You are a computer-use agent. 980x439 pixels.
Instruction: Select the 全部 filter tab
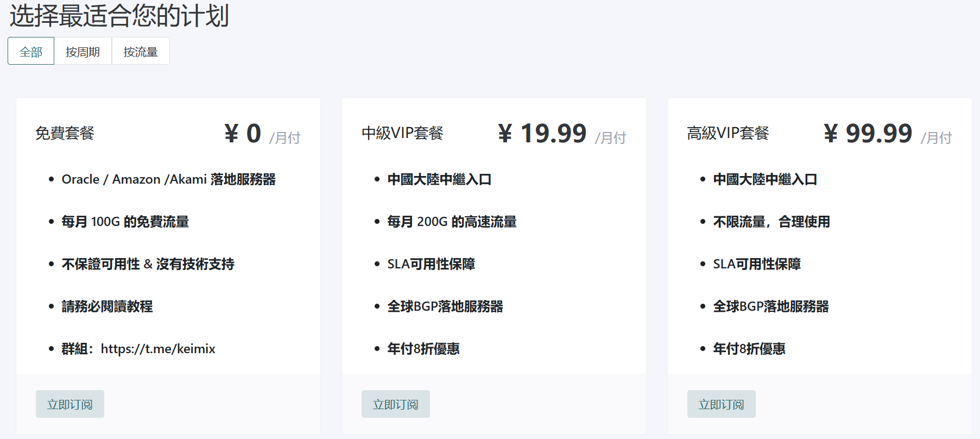31,51
